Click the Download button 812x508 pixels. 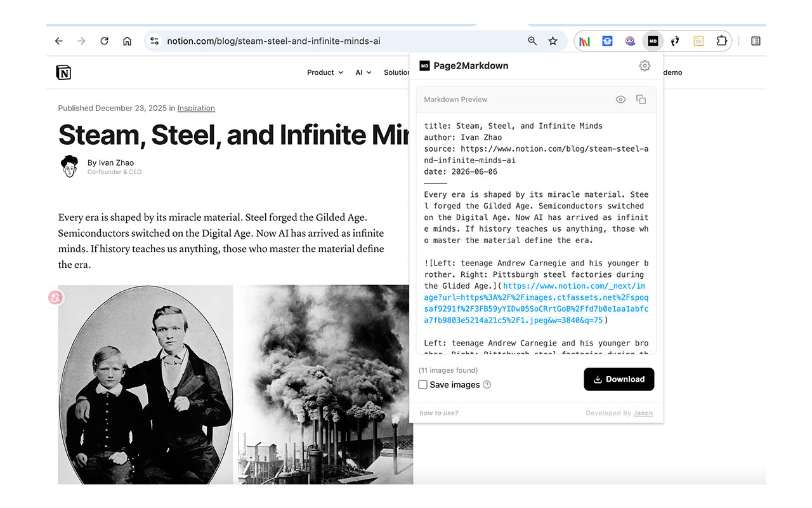coord(619,379)
